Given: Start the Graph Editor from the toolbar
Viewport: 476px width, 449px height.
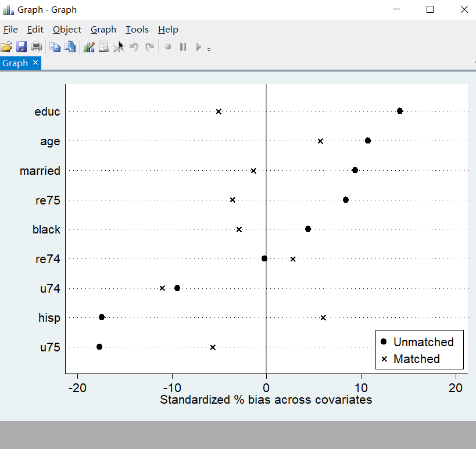Looking at the screenshot, I should point(89,47).
